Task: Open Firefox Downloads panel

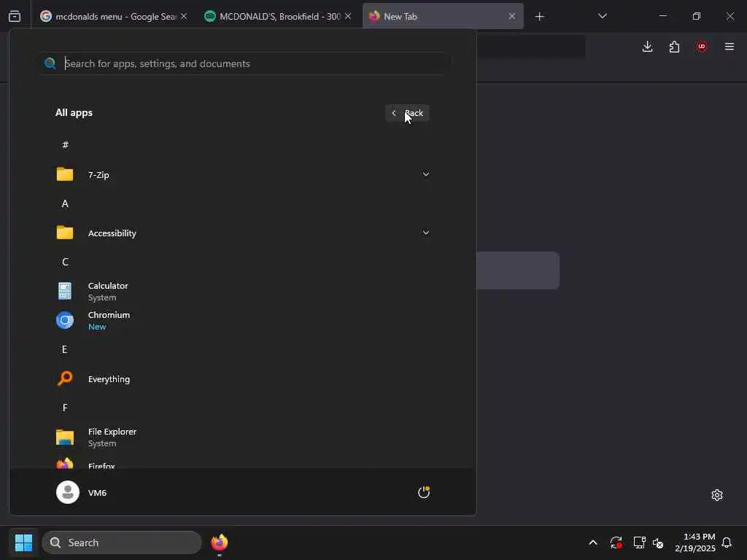Action: tap(648, 47)
